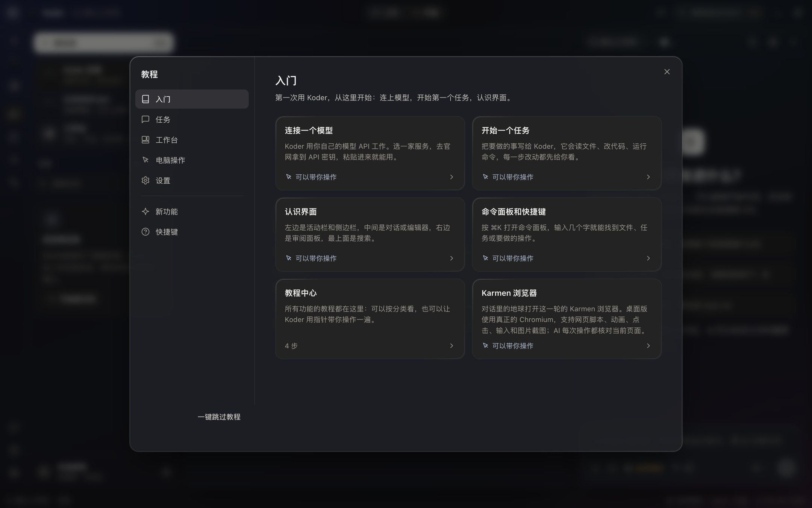The height and width of the screenshot is (508, 812).
Task: Click 一键跳过教程 to skip tutorials
Action: pyautogui.click(x=219, y=417)
